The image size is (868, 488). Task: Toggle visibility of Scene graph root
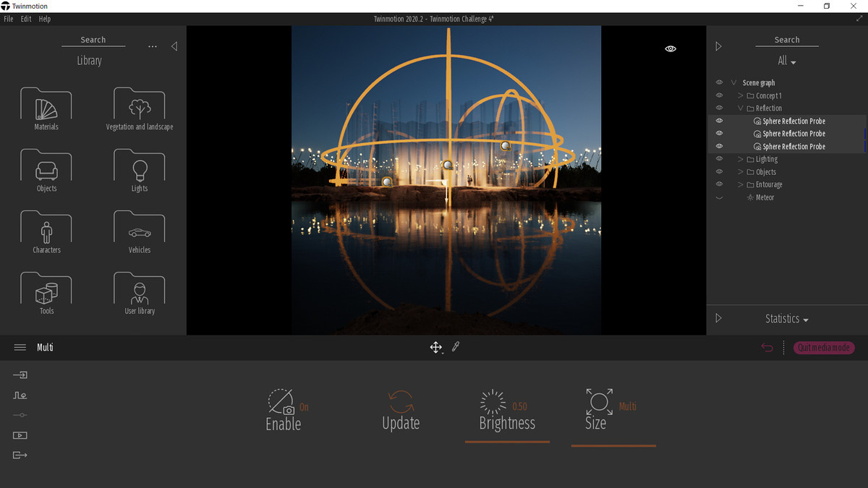[x=719, y=83]
